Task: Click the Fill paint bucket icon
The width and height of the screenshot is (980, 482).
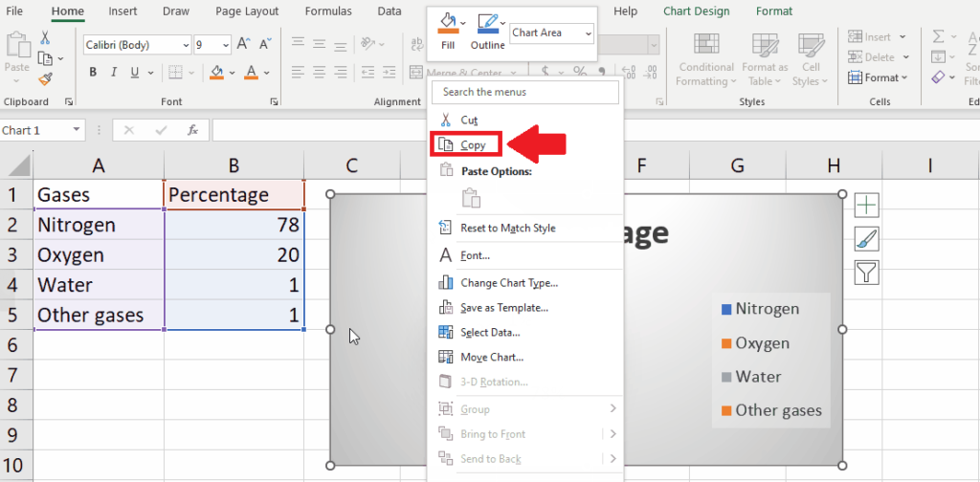Action: (448, 23)
